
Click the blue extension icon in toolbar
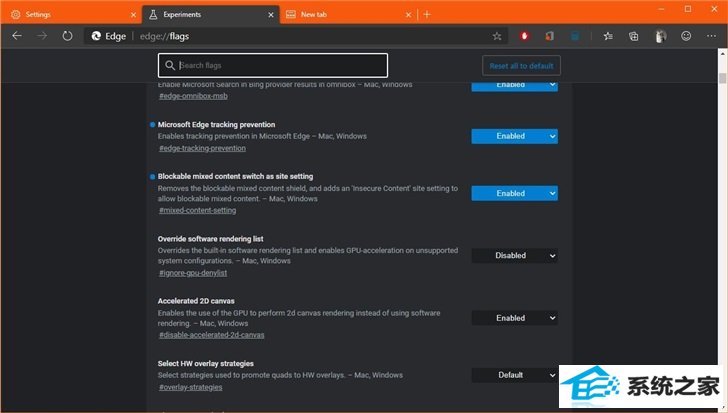(x=575, y=36)
